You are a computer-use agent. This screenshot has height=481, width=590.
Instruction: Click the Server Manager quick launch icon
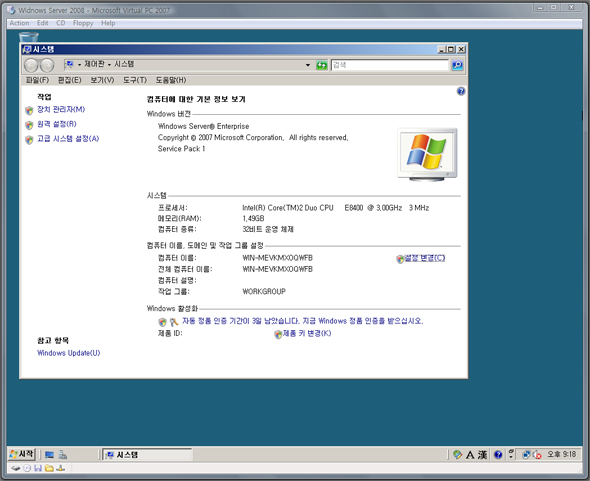(62, 455)
